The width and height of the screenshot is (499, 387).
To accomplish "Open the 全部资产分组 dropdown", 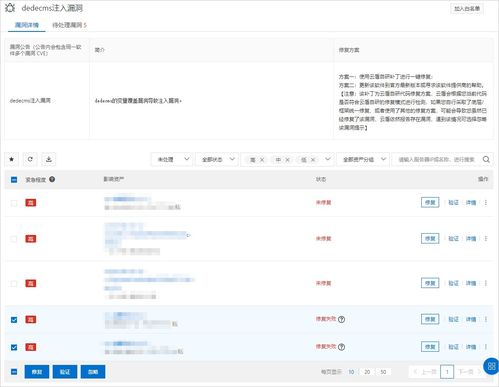I will click(363, 159).
